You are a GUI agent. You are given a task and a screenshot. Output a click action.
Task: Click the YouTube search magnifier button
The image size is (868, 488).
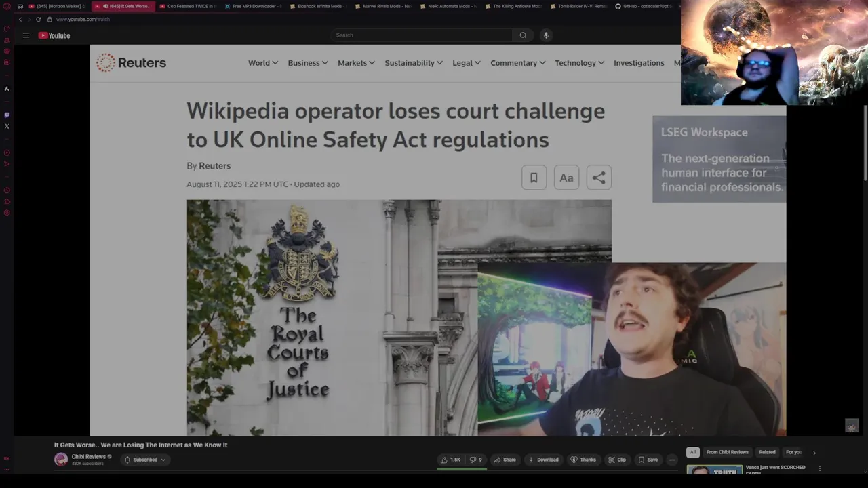[523, 35]
